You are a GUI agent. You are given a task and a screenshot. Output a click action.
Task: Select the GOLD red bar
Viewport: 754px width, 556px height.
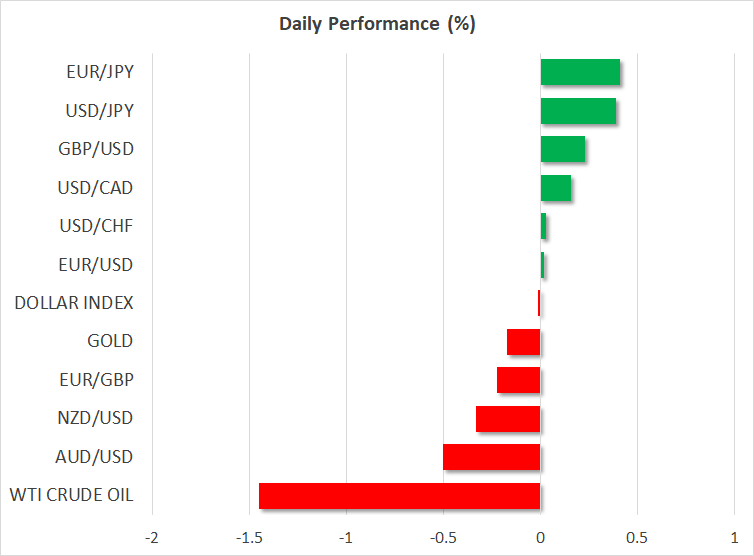coord(523,342)
